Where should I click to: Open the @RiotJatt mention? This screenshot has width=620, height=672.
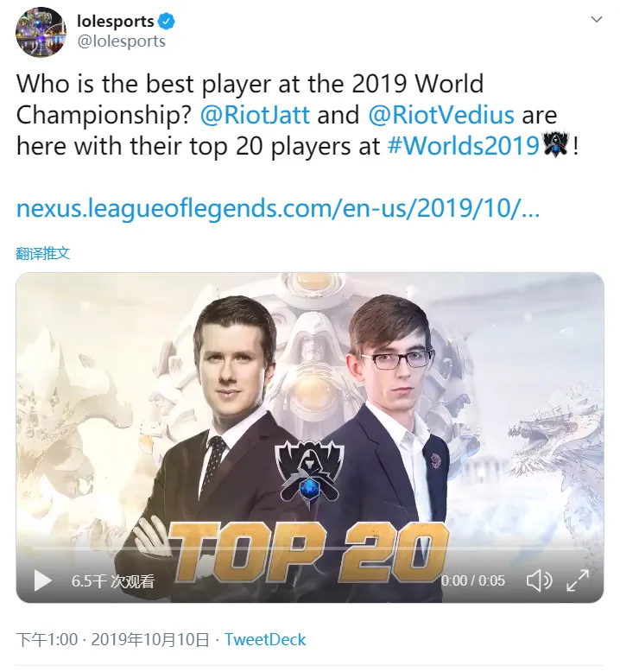(x=255, y=115)
